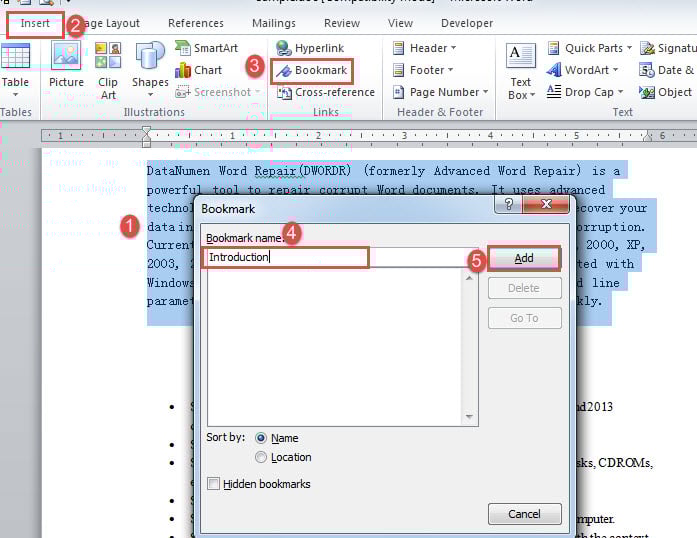697x538 pixels.
Task: Open the Clip Art pane
Action: click(x=108, y=71)
